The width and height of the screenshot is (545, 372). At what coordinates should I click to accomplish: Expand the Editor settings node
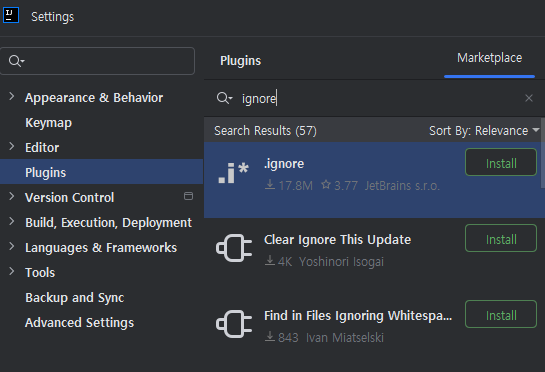[11, 146]
